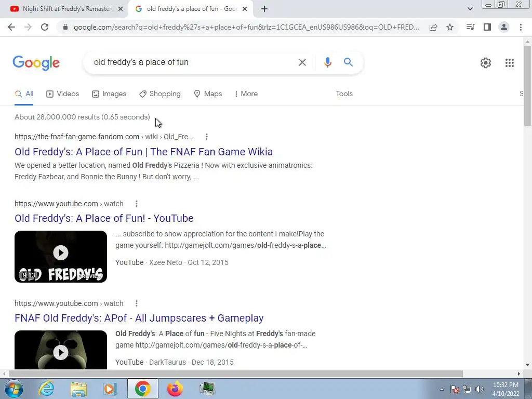Launch Internet Explorer from taskbar

(x=46, y=389)
